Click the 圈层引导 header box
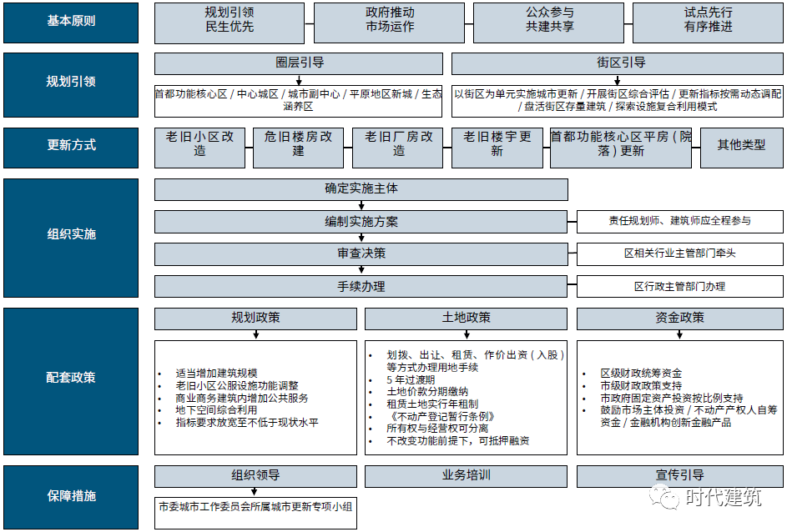The width and height of the screenshot is (787, 532). pos(299,63)
